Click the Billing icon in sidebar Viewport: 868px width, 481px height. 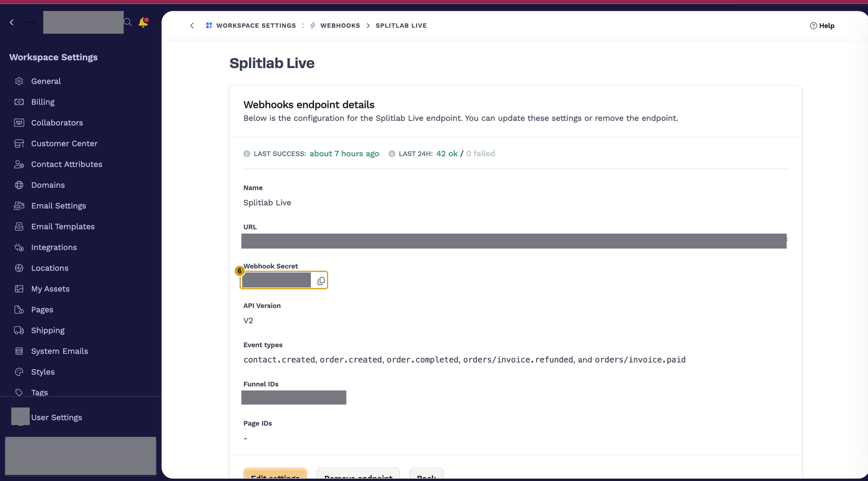[19, 102]
